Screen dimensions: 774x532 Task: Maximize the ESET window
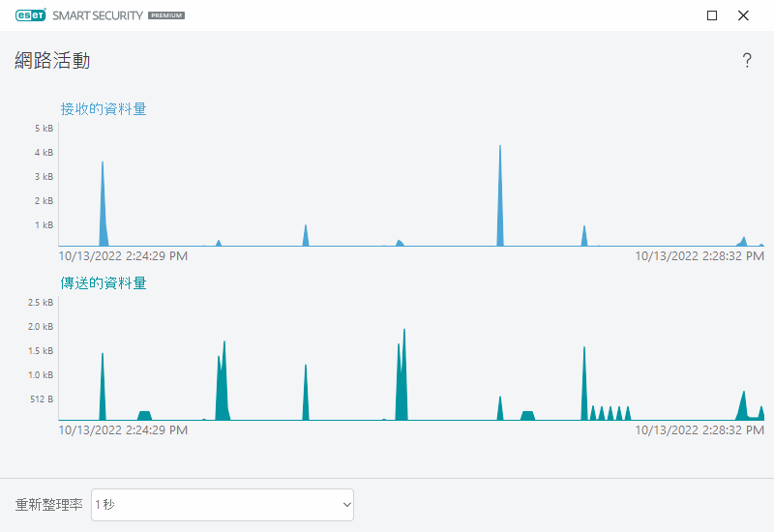712,15
